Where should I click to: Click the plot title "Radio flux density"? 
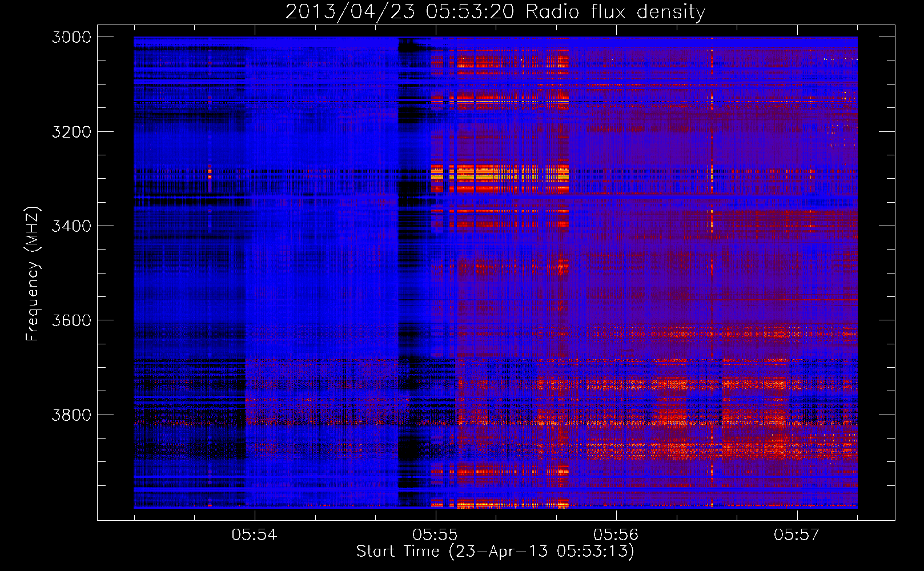616,11
